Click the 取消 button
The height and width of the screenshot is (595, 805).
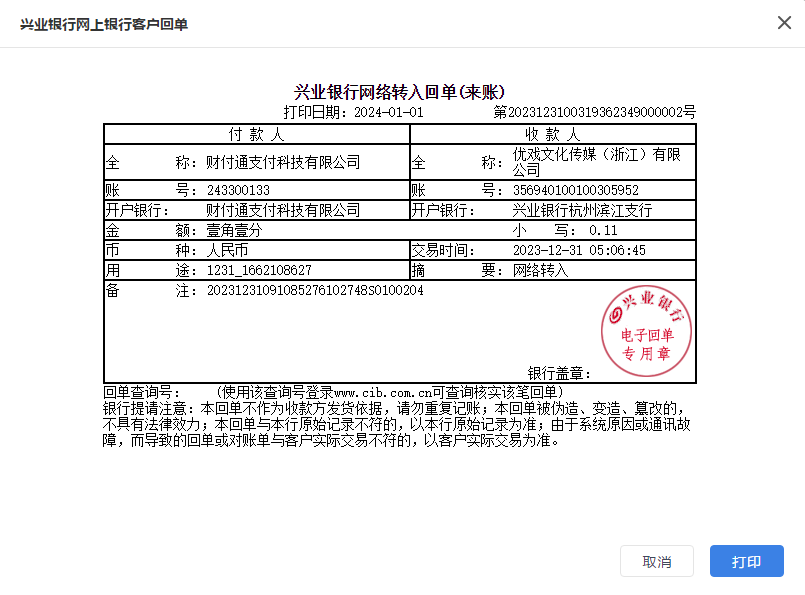click(x=657, y=561)
